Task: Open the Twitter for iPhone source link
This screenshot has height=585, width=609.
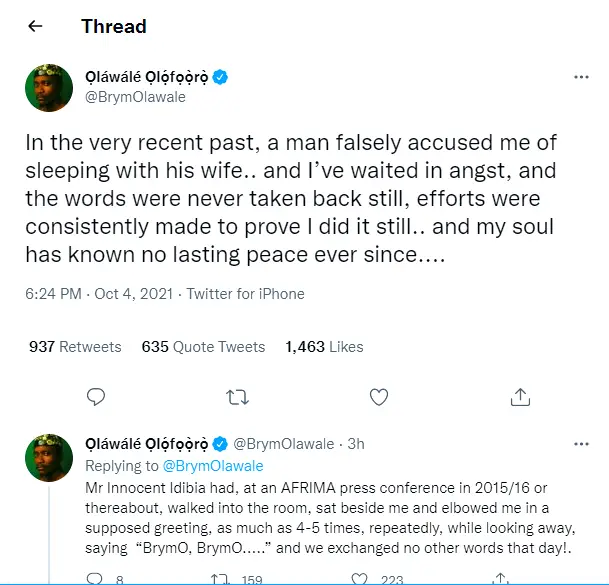Action: point(244,294)
